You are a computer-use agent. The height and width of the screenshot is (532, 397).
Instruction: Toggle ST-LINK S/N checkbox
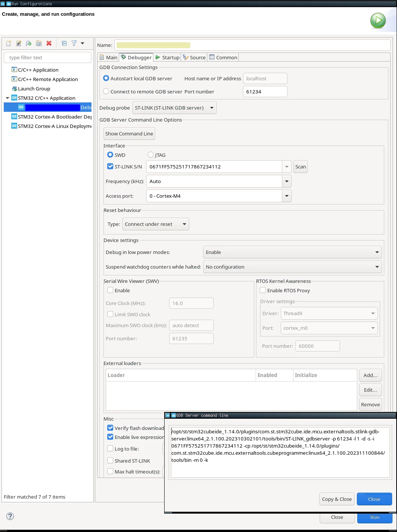(x=110, y=167)
